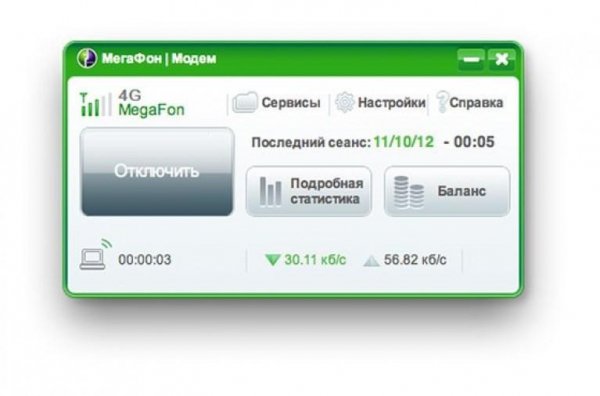Click the 56.82 кб/с upload speed
Screen dimensions: 600x396
415,260
